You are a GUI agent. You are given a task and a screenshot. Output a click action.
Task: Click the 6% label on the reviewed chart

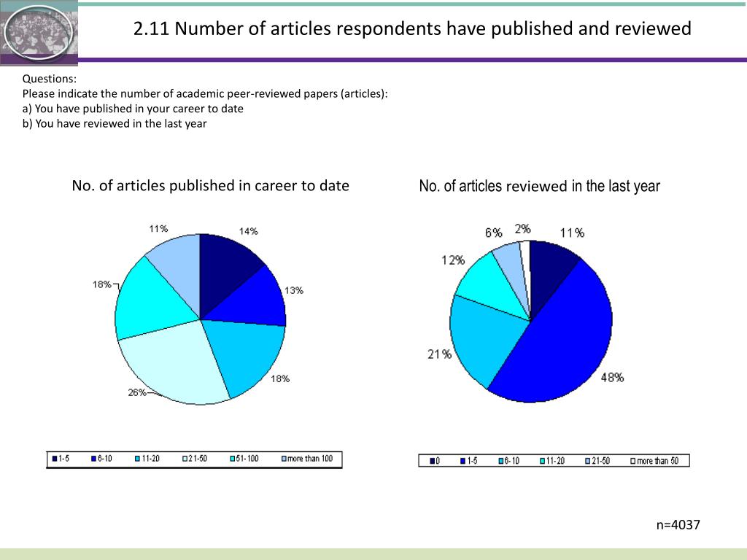pos(494,233)
